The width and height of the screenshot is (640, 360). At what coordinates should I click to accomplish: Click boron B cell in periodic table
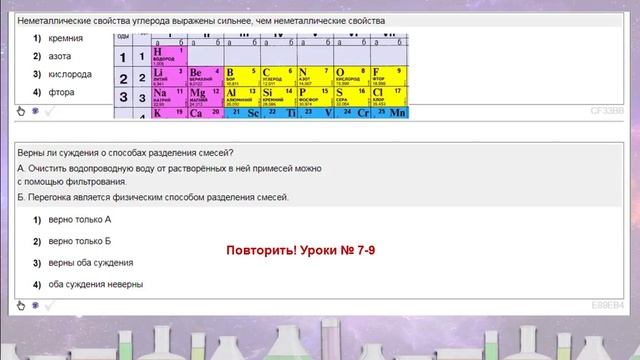pyautogui.click(x=242, y=76)
